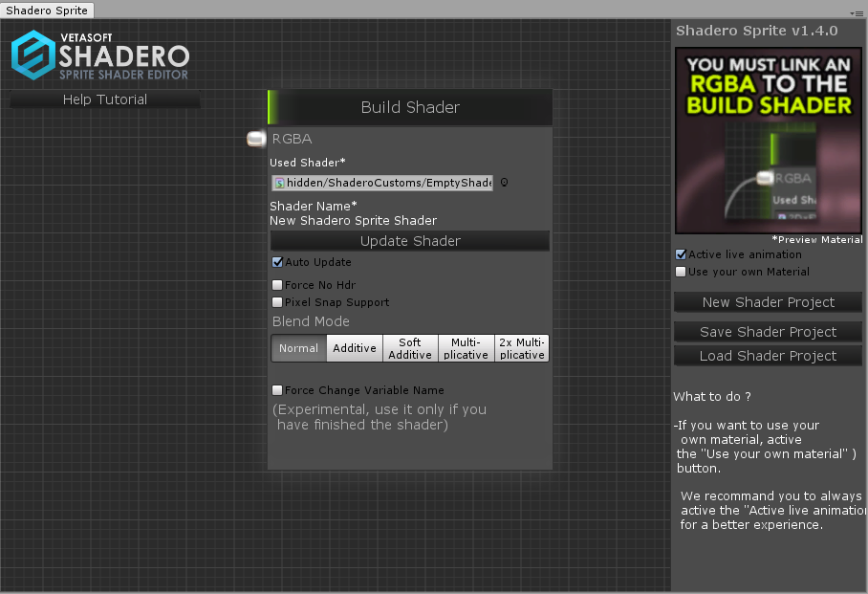Edit the New Shadero Sprite Shader name
Viewport: 868px width, 594px height.
pyautogui.click(x=353, y=221)
